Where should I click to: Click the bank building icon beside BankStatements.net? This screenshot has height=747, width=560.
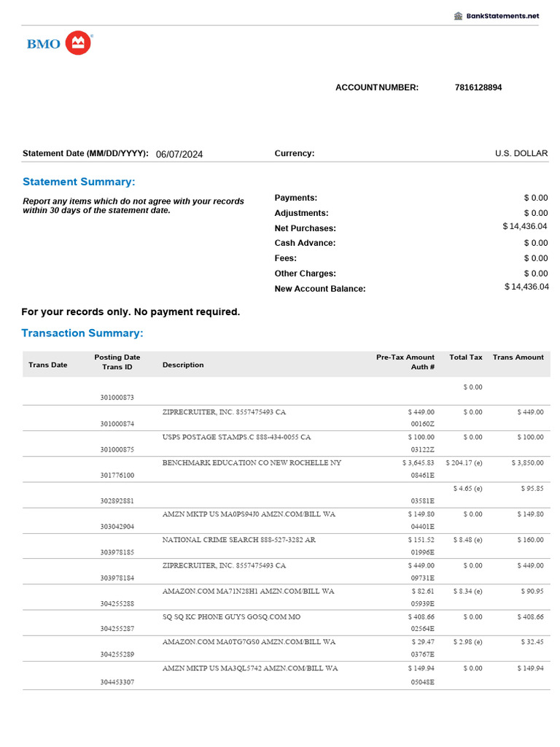click(x=458, y=16)
